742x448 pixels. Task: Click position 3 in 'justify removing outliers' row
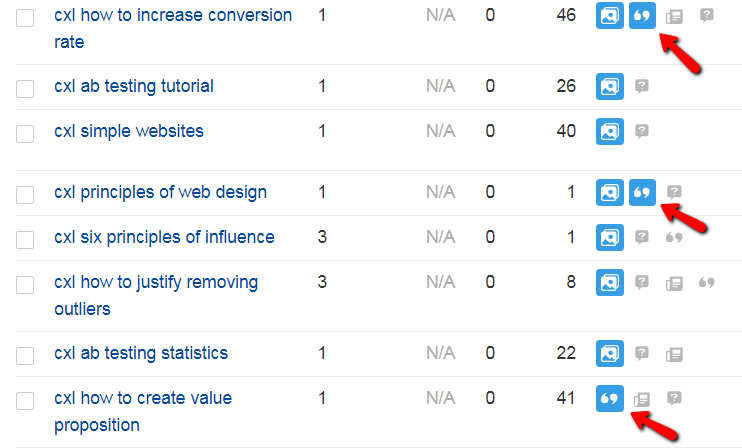(x=322, y=282)
